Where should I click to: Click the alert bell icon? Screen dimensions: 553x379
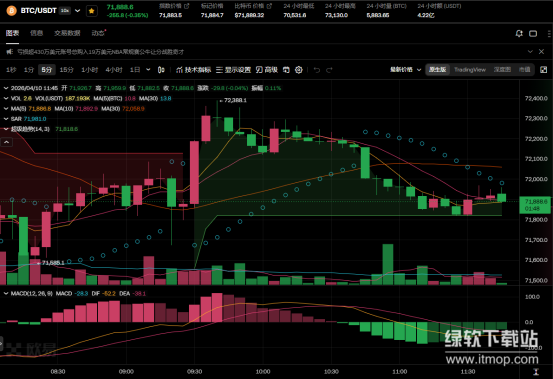(519, 33)
